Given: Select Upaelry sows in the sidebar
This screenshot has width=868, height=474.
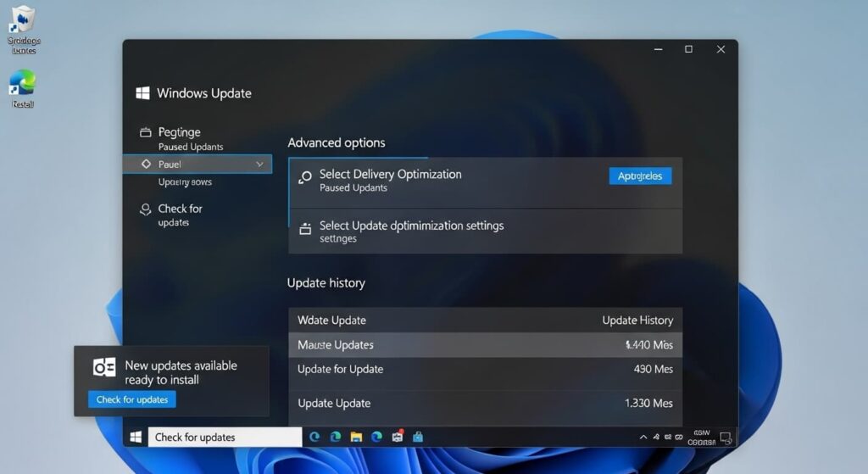Looking at the screenshot, I should 185,182.
